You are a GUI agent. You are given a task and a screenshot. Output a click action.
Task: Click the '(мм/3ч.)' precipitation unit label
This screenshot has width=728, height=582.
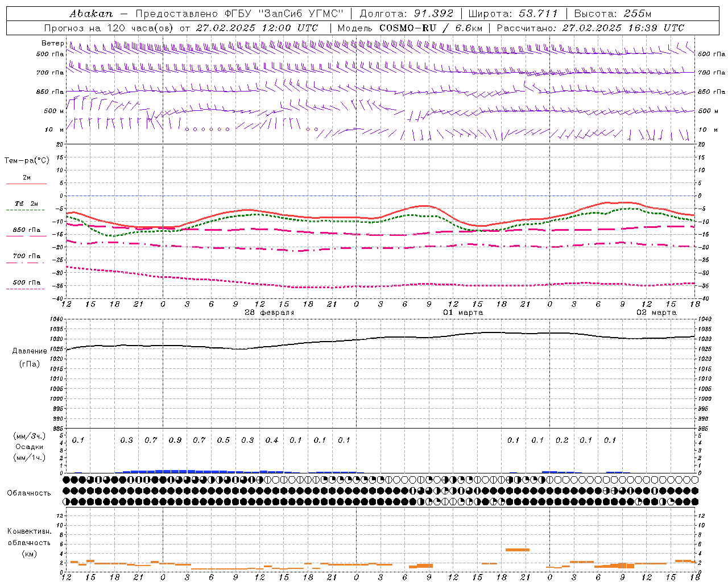pyautogui.click(x=29, y=436)
